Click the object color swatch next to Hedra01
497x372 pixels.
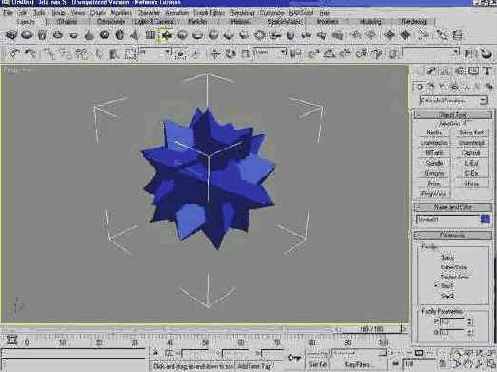(x=485, y=219)
